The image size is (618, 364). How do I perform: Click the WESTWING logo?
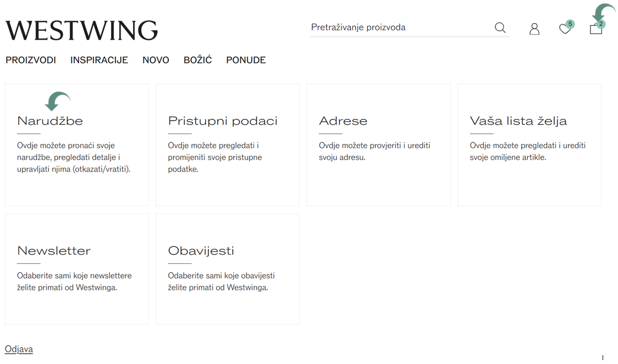81,30
